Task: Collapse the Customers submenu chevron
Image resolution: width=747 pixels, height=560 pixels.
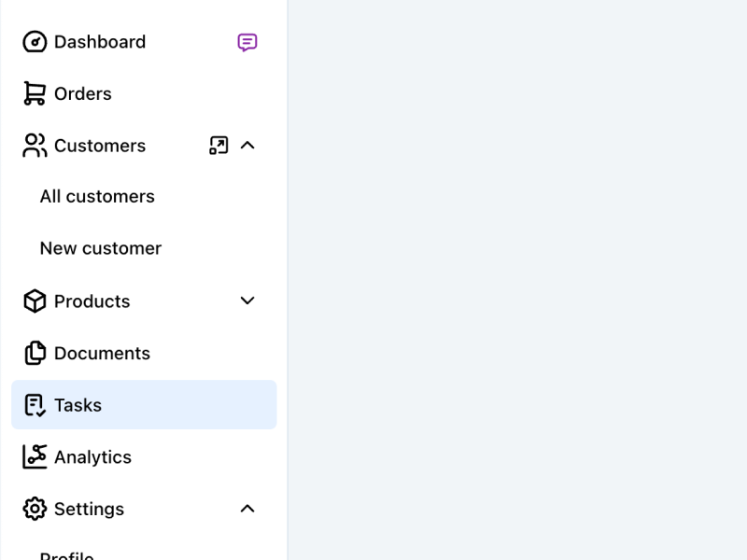Action: click(247, 145)
